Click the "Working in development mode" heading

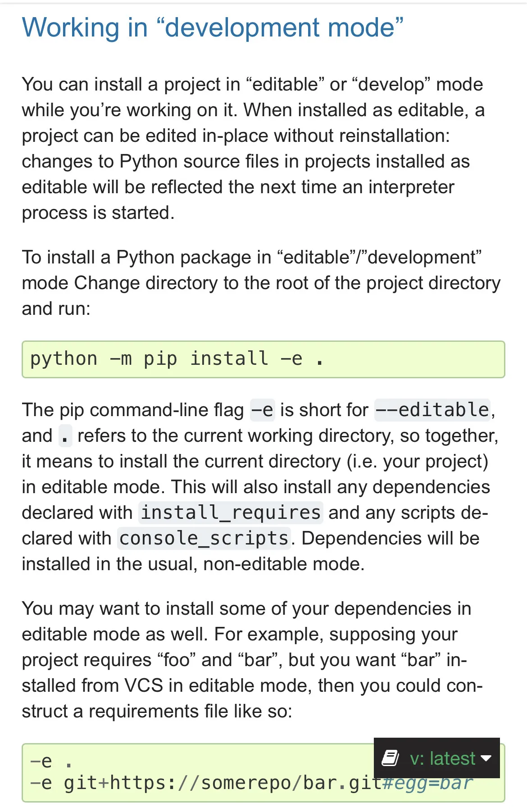coord(213,27)
